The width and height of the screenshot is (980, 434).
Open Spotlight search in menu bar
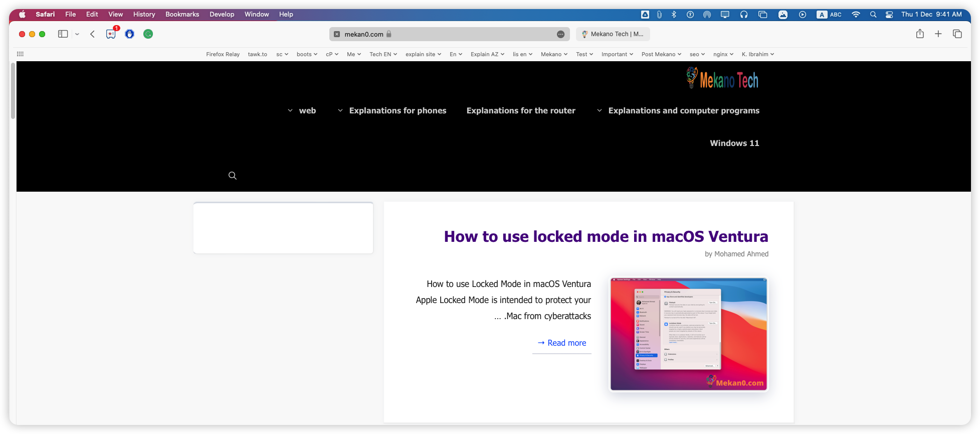pos(873,15)
